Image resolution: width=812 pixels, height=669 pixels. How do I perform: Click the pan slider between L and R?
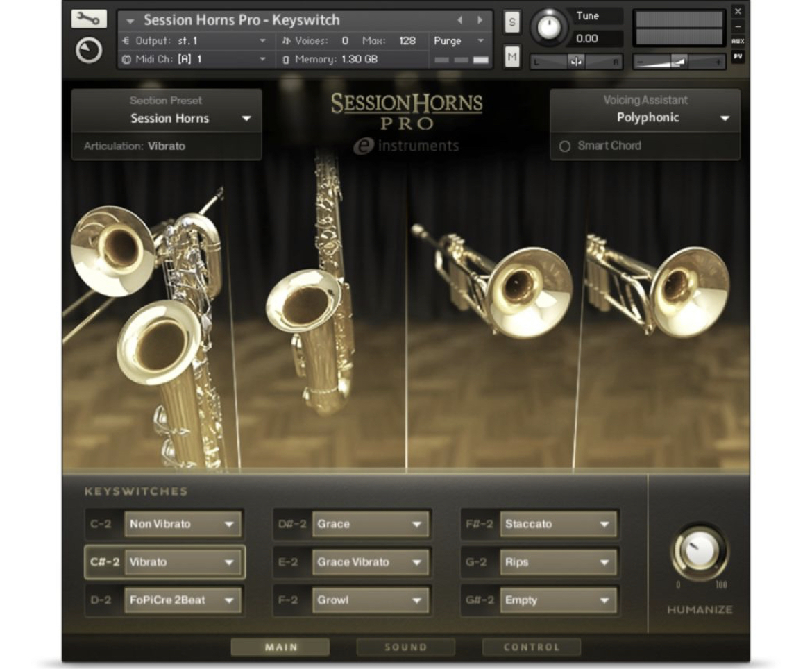pyautogui.click(x=576, y=62)
